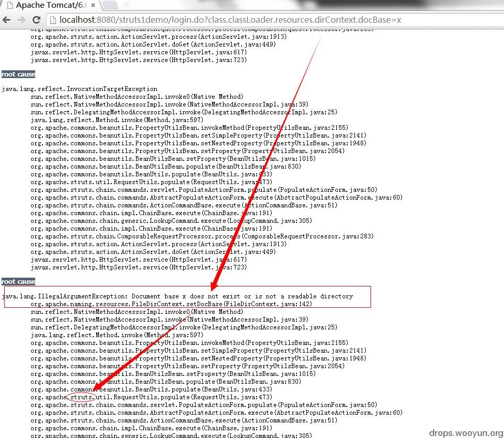The width and height of the screenshot is (504, 438).
Task: Click the drops.wooyun.org watermark
Action: click(466, 433)
